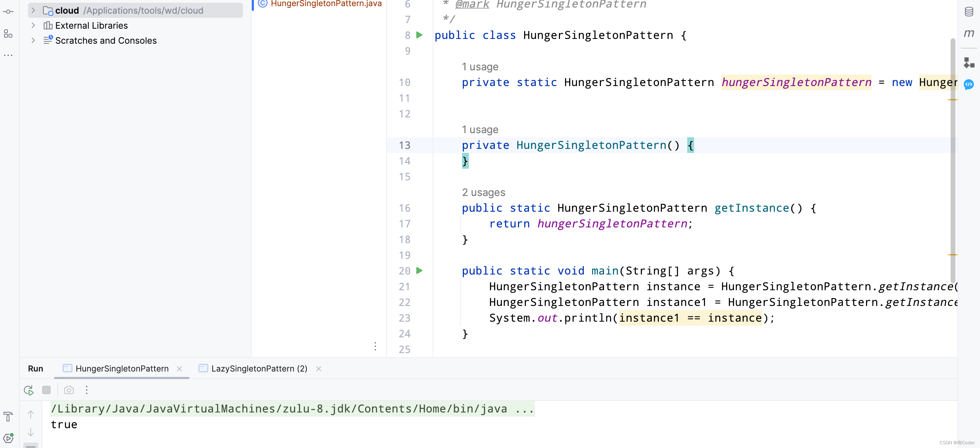This screenshot has height=448, width=980.
Task: Select the HungerSingletonPattern run tab
Action: coord(122,368)
